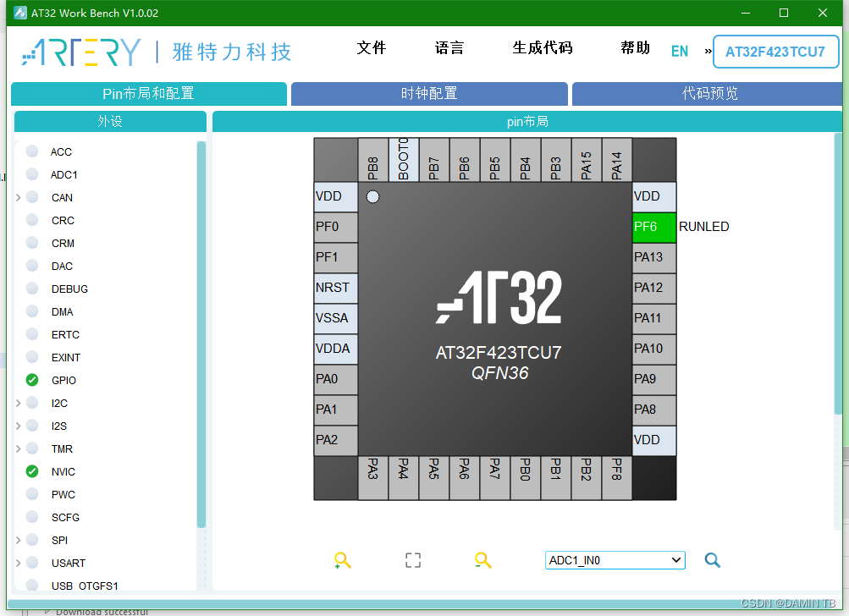Click the pin layout panel vertical scrollbar

[838, 274]
